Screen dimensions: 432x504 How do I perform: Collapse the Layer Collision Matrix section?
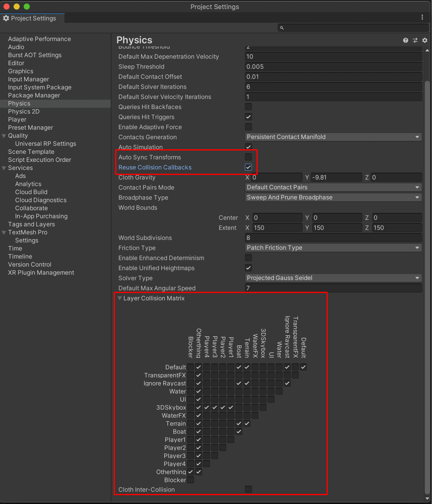tap(120, 298)
